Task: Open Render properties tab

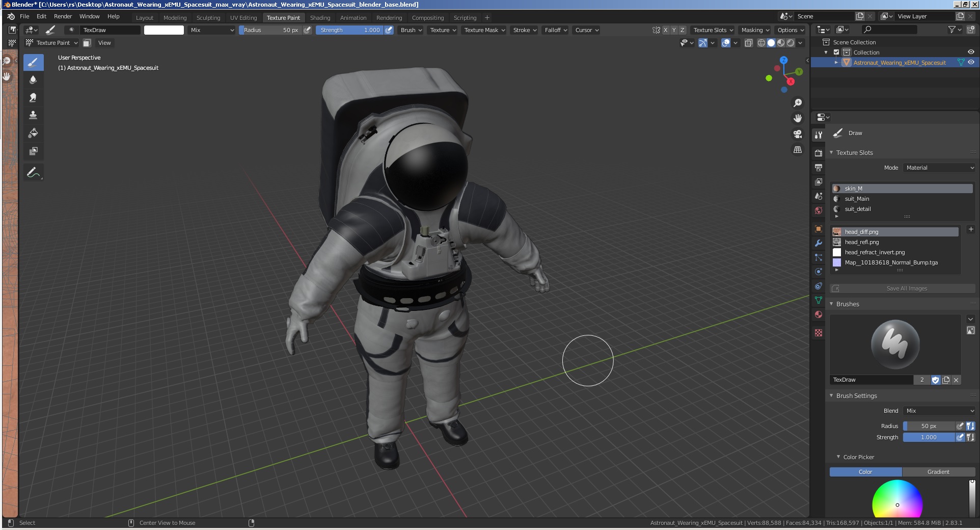Action: (819, 153)
